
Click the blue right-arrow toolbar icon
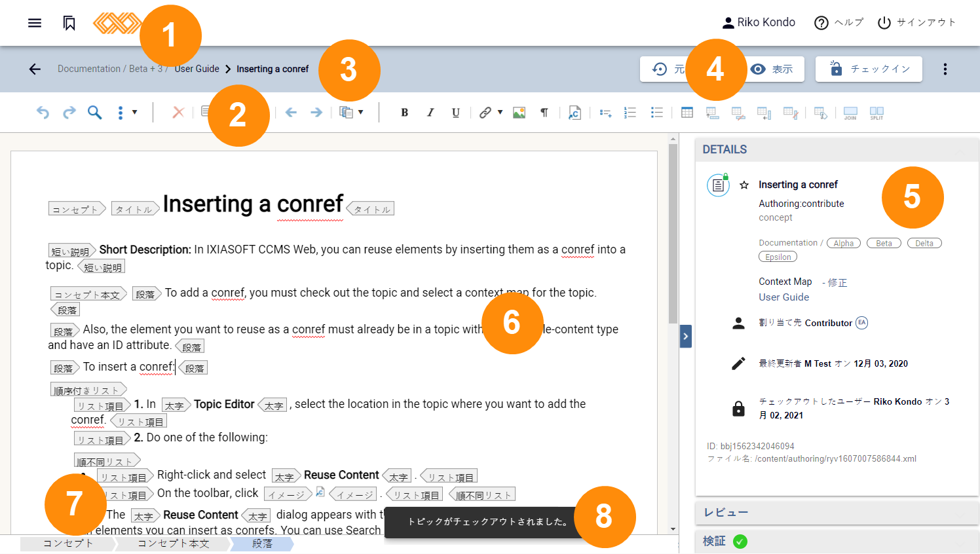click(x=316, y=113)
